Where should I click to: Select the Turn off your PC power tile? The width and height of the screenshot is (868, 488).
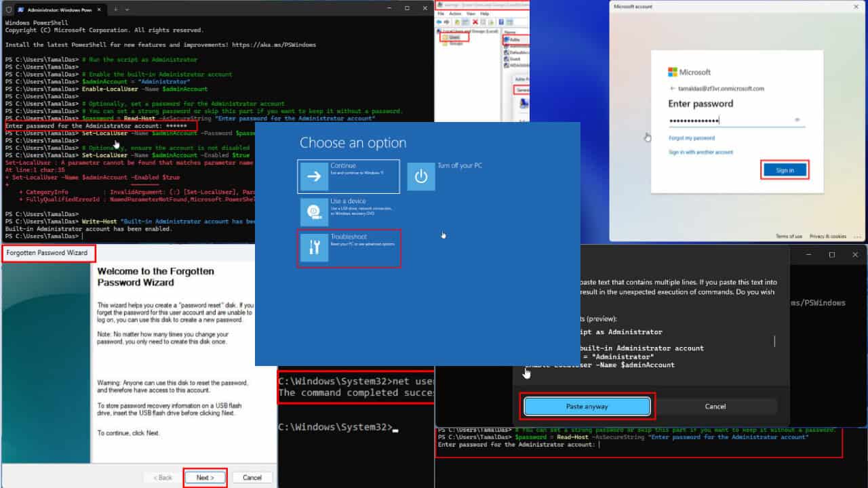coord(421,177)
